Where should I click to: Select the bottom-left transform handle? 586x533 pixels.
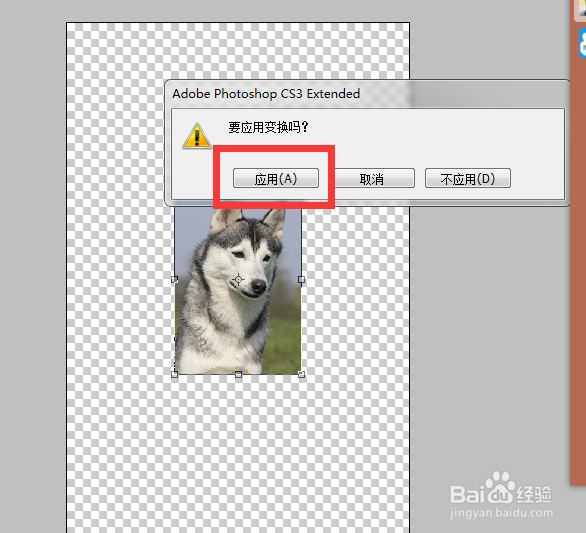tap(175, 374)
